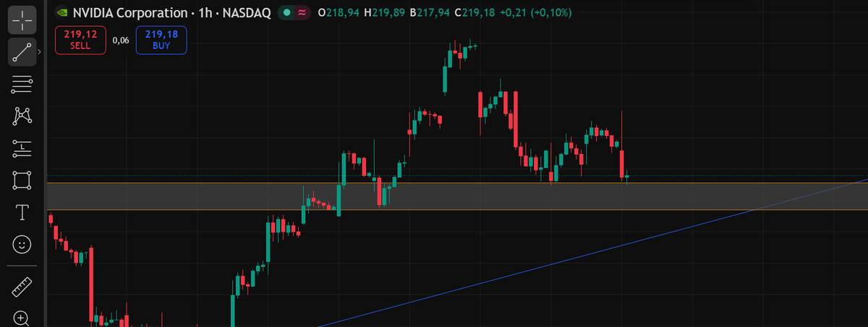Open the forecasting and measurement tools
Image resolution: width=868 pixels, height=327 pixels.
[22, 148]
